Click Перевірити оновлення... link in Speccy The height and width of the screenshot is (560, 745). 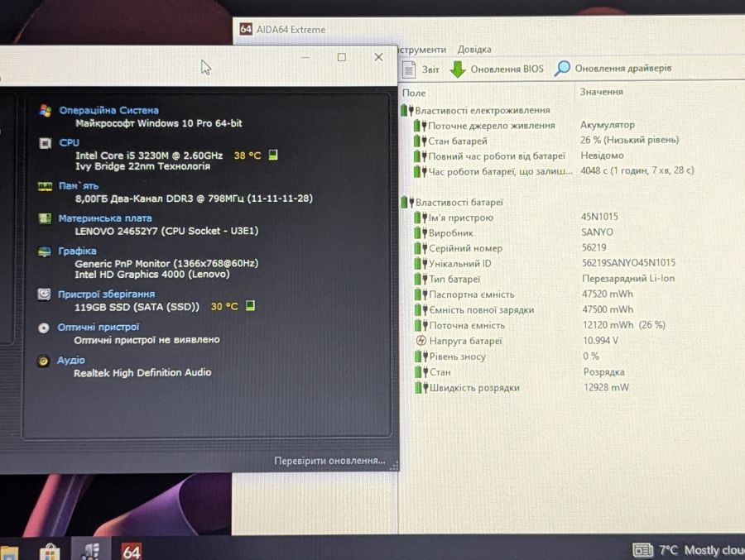coord(329,461)
